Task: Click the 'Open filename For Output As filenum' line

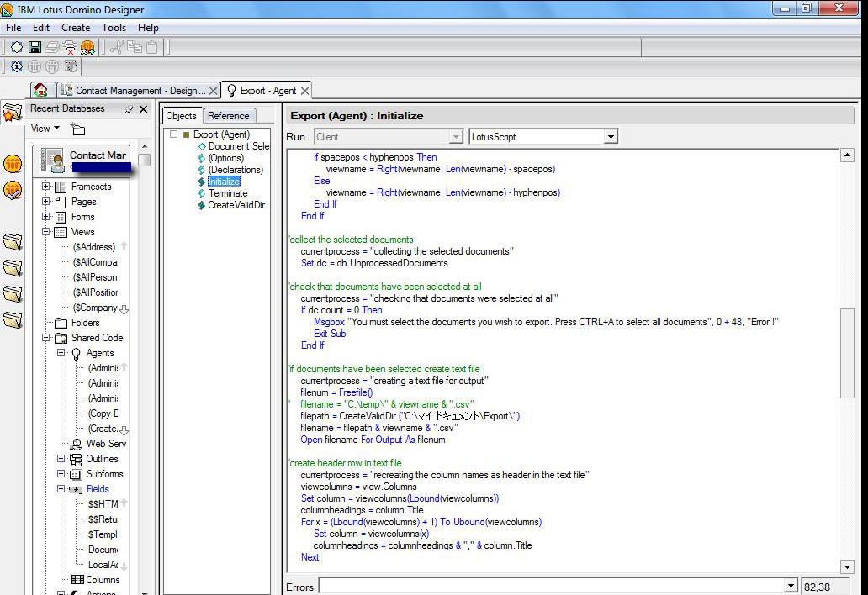Action: coord(373,440)
